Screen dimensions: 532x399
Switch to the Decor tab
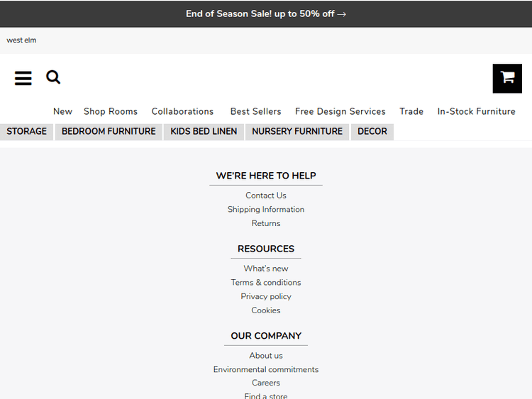[x=372, y=131]
